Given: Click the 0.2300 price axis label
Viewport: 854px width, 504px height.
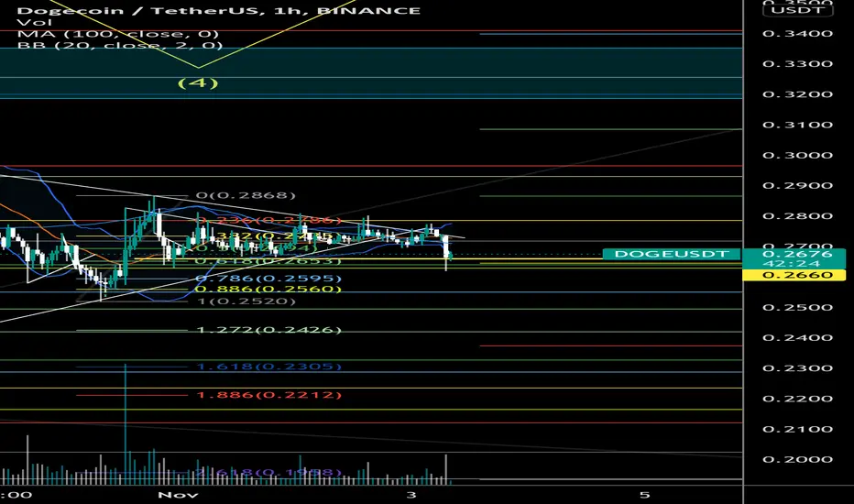Looking at the screenshot, I should (797, 368).
